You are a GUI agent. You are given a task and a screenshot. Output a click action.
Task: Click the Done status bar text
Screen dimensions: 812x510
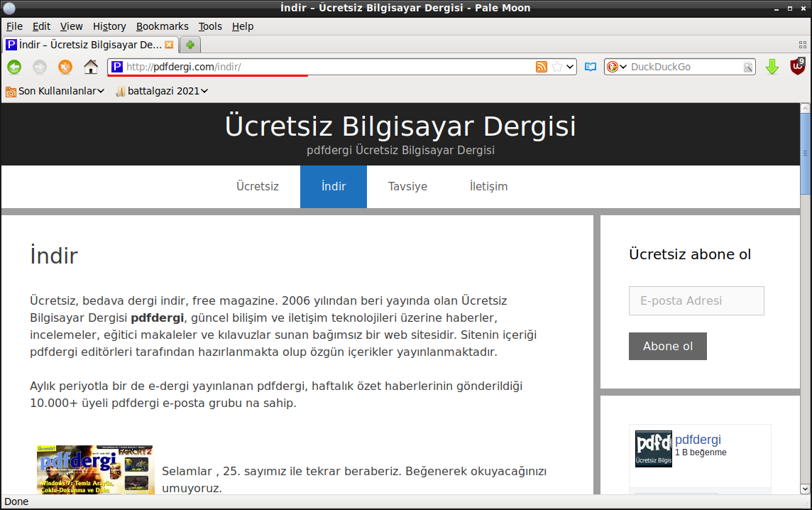click(16, 501)
